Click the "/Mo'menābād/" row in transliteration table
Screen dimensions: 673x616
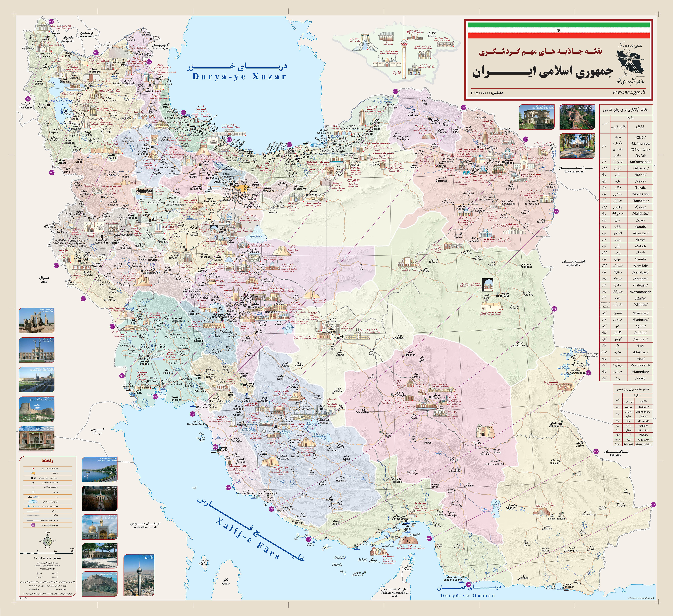626,162
